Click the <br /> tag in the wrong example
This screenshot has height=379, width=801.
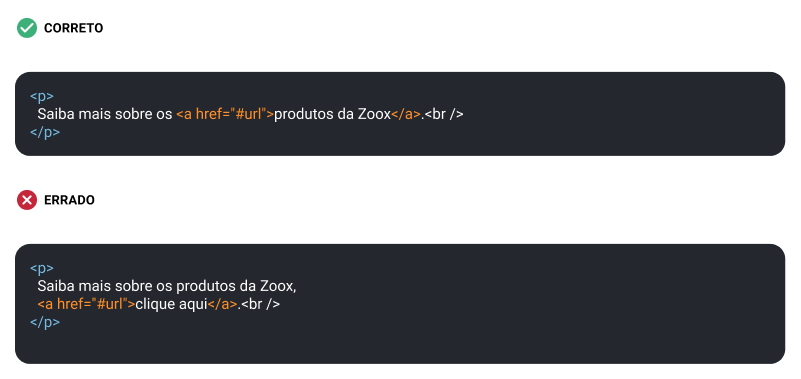click(261, 304)
